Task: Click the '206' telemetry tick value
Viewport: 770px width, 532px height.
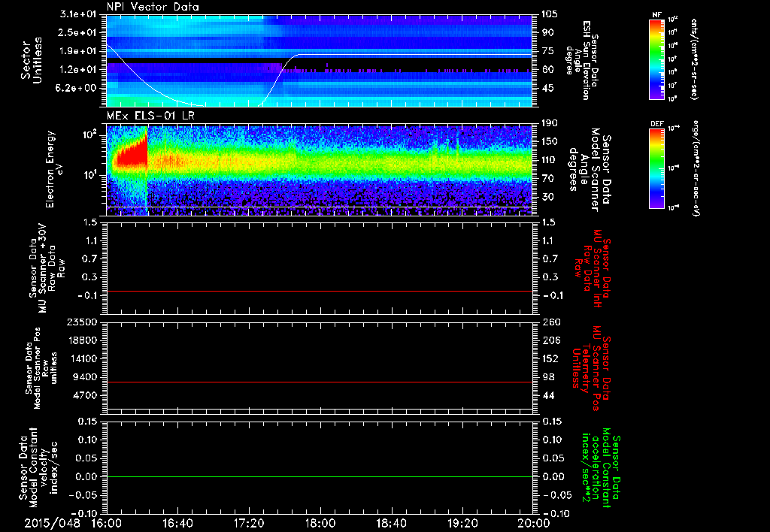Action: [x=551, y=340]
